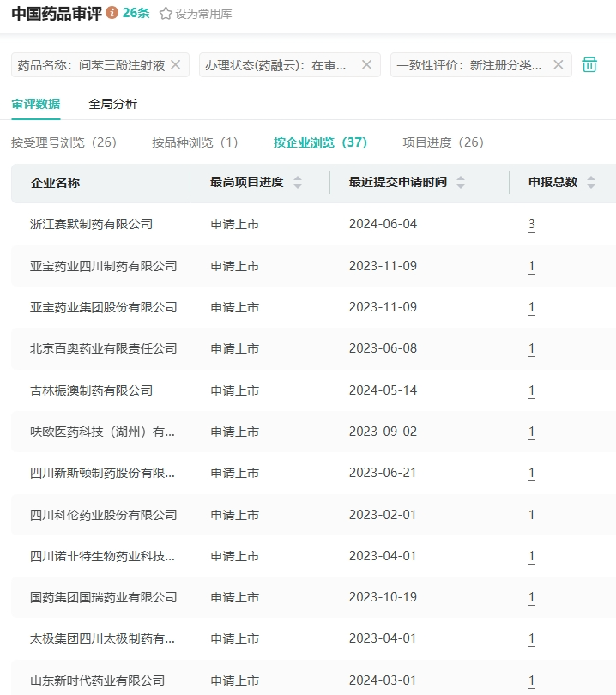Sort by 申报总数 column arrows
616x695 pixels.
(x=590, y=183)
